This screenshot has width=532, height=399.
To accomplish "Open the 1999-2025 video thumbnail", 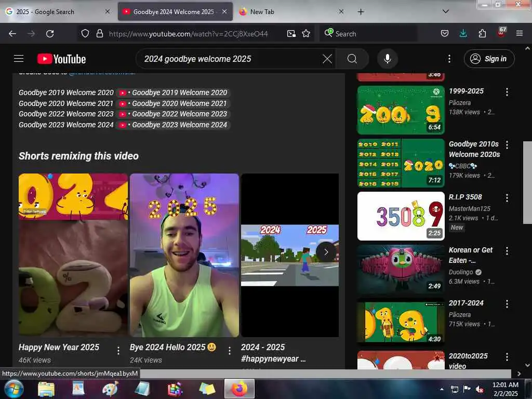I will (401, 110).
